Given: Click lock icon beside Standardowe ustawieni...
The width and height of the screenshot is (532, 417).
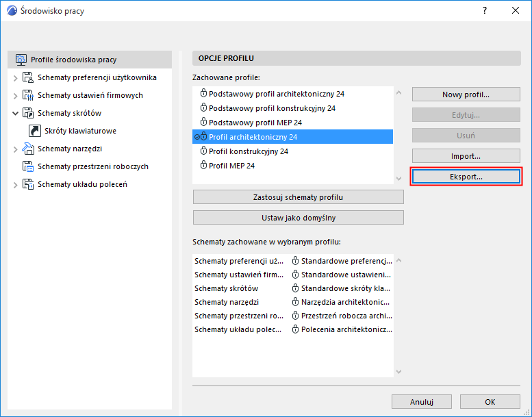Looking at the screenshot, I should [296, 274].
